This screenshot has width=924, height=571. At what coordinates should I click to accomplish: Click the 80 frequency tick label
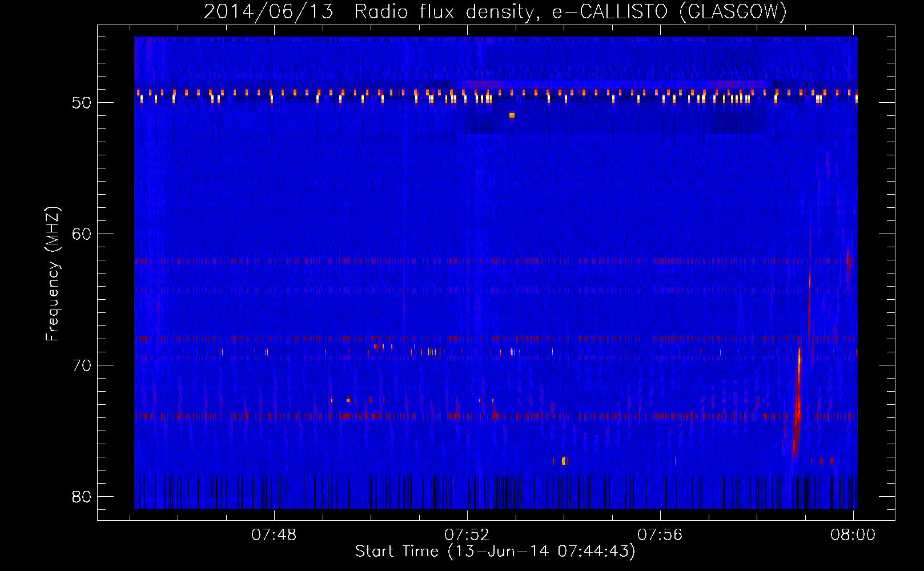82,497
